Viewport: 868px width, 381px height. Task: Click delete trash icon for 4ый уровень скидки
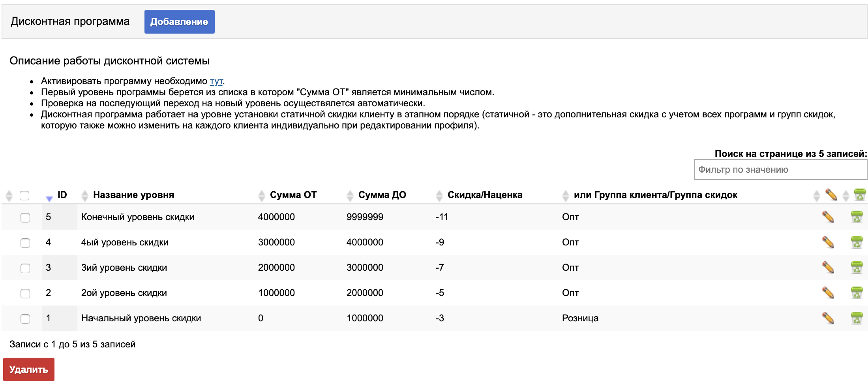point(857,242)
